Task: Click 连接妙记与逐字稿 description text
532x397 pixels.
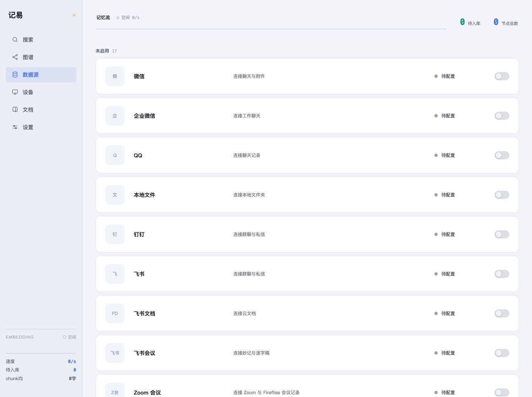Action: 252,353
